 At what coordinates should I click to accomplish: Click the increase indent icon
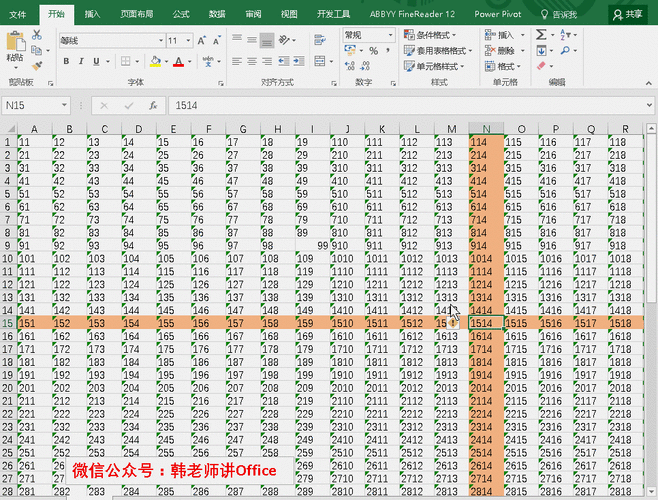pos(299,61)
